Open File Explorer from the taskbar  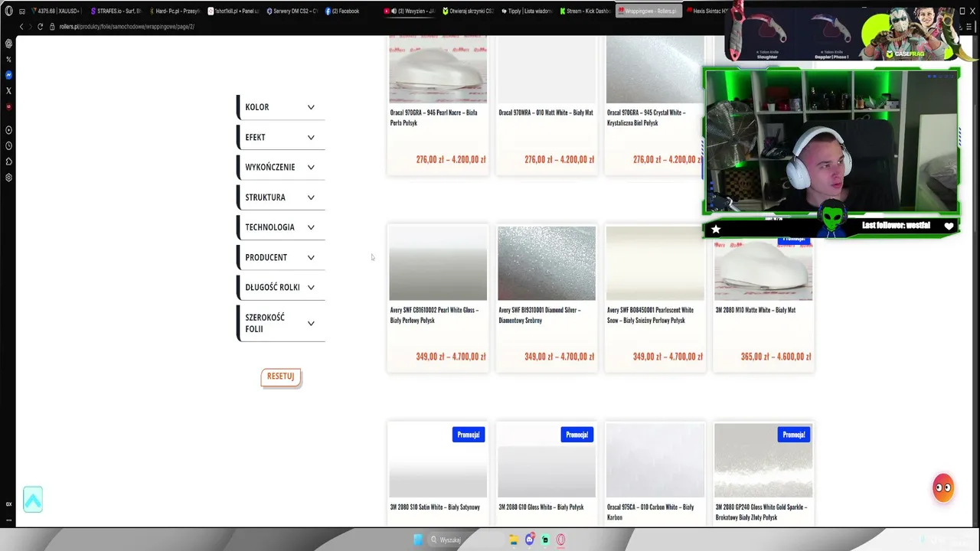pyautogui.click(x=514, y=540)
